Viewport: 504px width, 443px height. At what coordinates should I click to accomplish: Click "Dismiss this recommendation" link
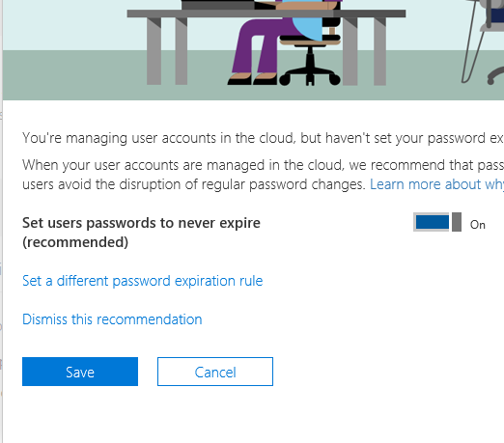(112, 319)
